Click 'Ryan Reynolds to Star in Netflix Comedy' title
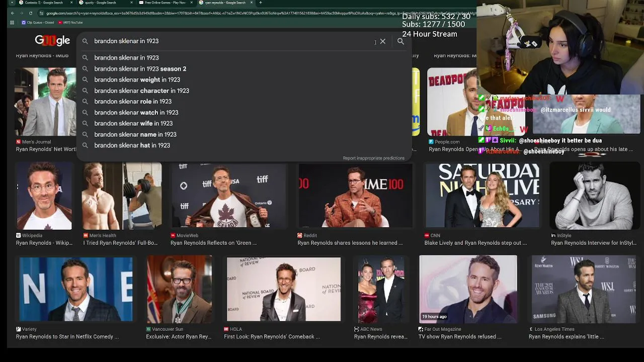Viewport: 644px width, 362px height. [67, 336]
